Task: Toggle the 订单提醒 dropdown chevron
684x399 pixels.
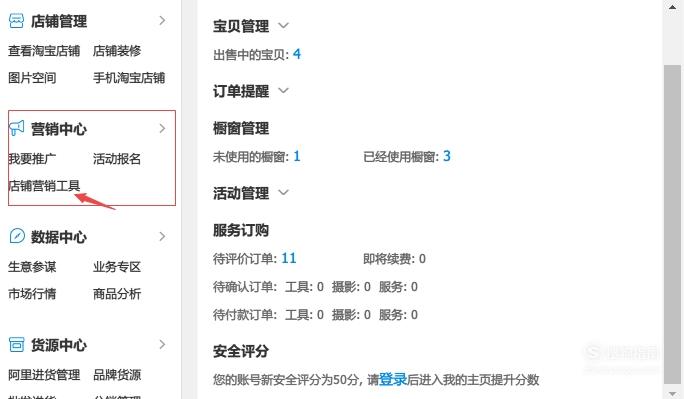Action: (284, 91)
